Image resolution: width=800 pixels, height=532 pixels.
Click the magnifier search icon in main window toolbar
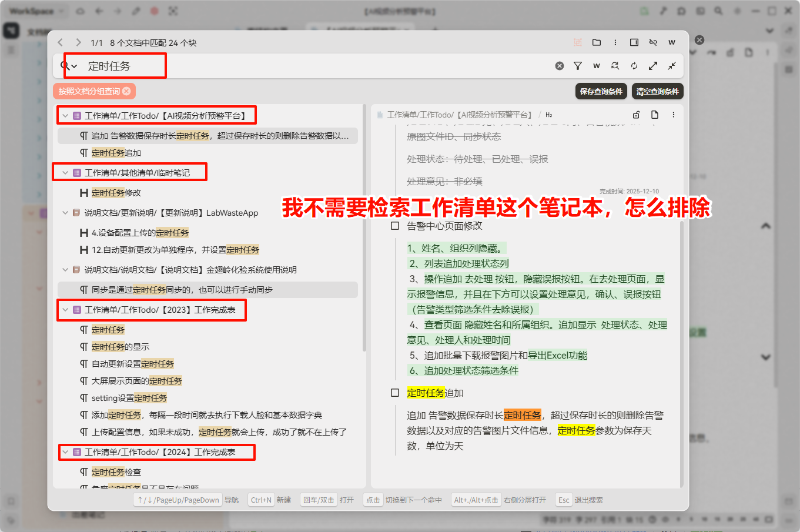pyautogui.click(x=718, y=11)
